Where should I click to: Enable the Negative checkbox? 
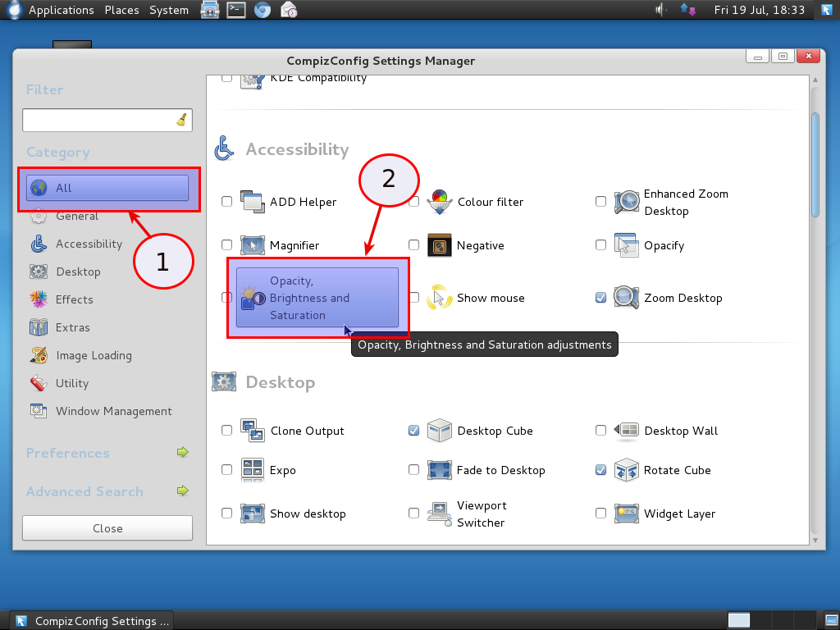(413, 244)
